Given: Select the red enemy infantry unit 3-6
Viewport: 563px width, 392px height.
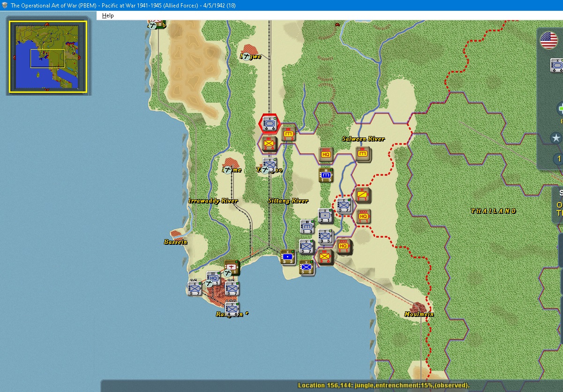Looking at the screenshot, I should point(325,257).
